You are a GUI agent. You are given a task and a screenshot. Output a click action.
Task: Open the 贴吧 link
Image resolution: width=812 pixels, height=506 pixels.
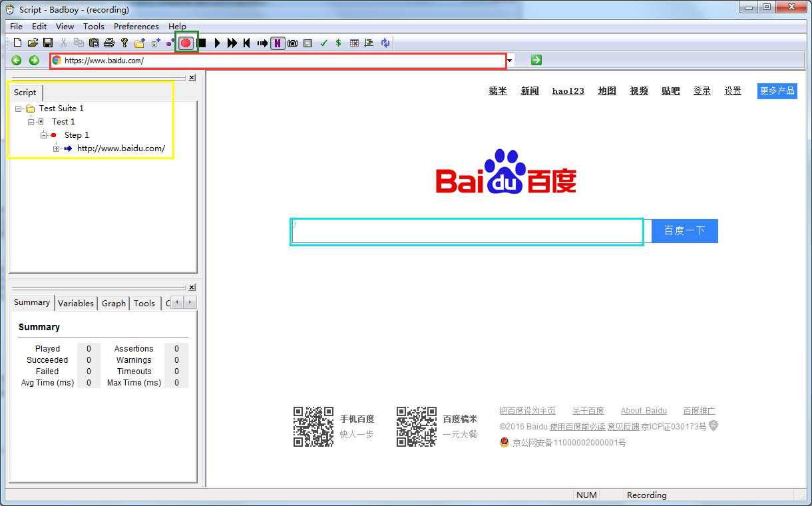[x=671, y=91]
